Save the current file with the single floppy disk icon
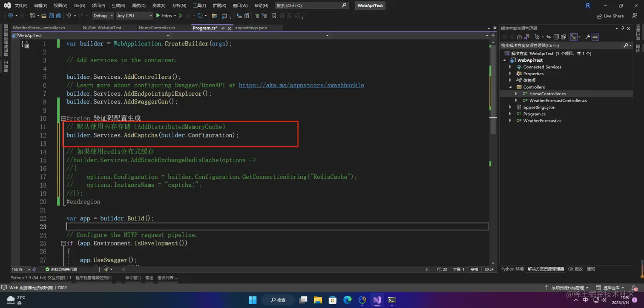Viewport: 644px width, 308px height. (x=51, y=16)
